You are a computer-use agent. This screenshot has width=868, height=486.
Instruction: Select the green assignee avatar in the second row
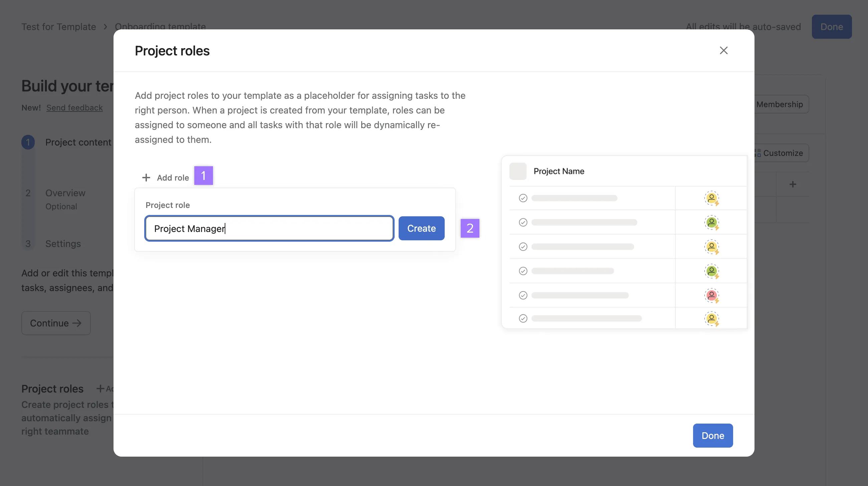712,222
